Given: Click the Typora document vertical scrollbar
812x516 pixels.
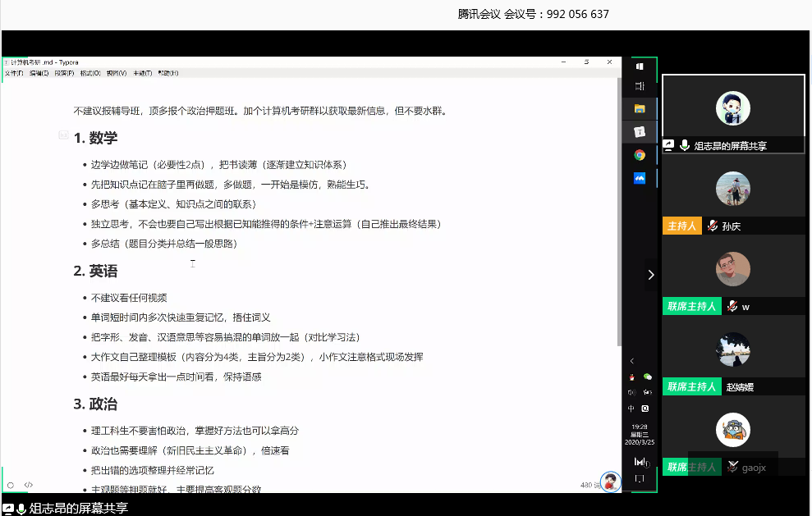Looking at the screenshot, I should [x=618, y=205].
